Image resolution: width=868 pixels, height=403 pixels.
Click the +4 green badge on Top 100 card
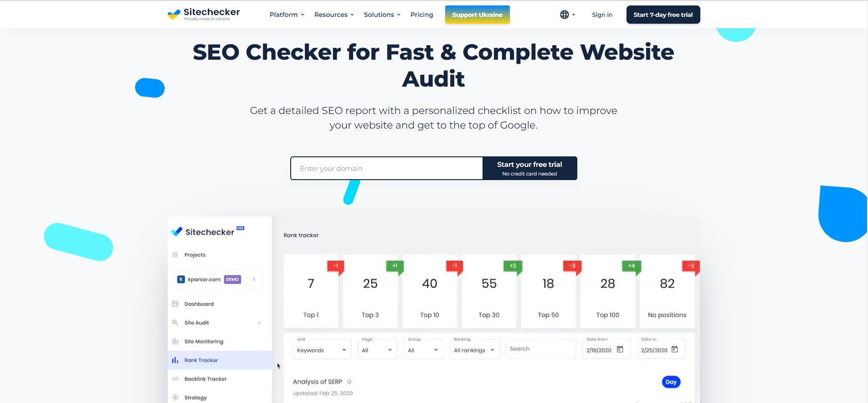(632, 266)
